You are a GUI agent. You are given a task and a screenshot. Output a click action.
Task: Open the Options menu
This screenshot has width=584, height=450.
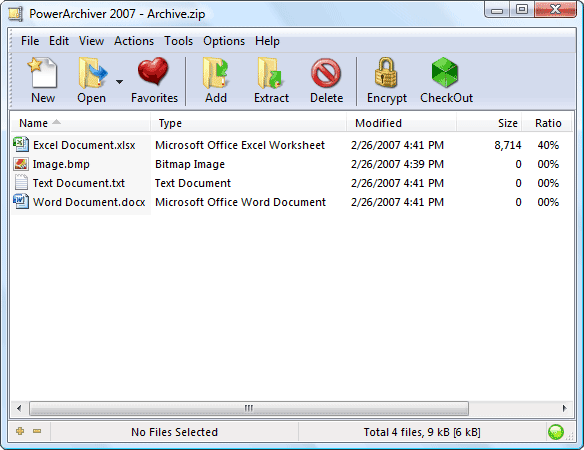[224, 41]
